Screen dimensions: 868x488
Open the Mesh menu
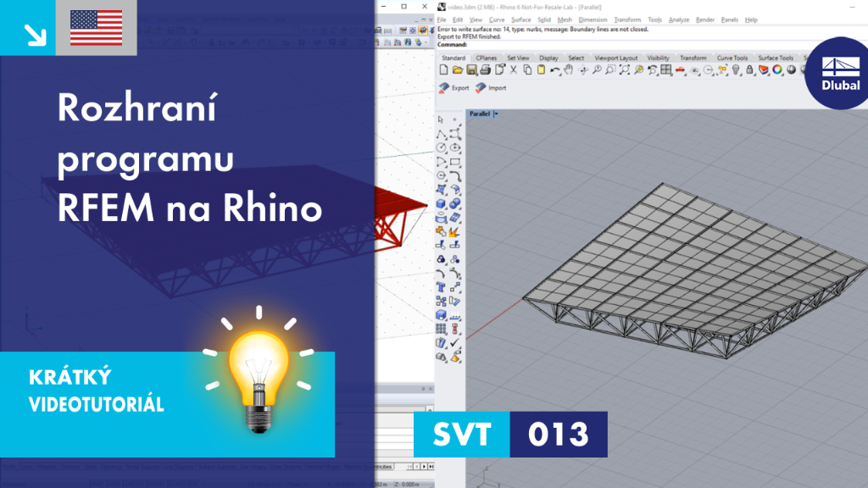point(565,20)
